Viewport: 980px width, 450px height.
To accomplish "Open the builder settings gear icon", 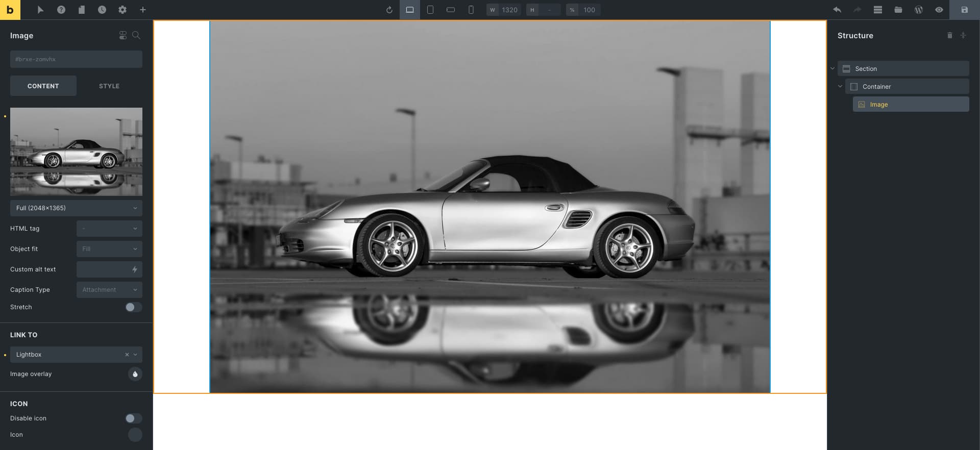I will [122, 10].
